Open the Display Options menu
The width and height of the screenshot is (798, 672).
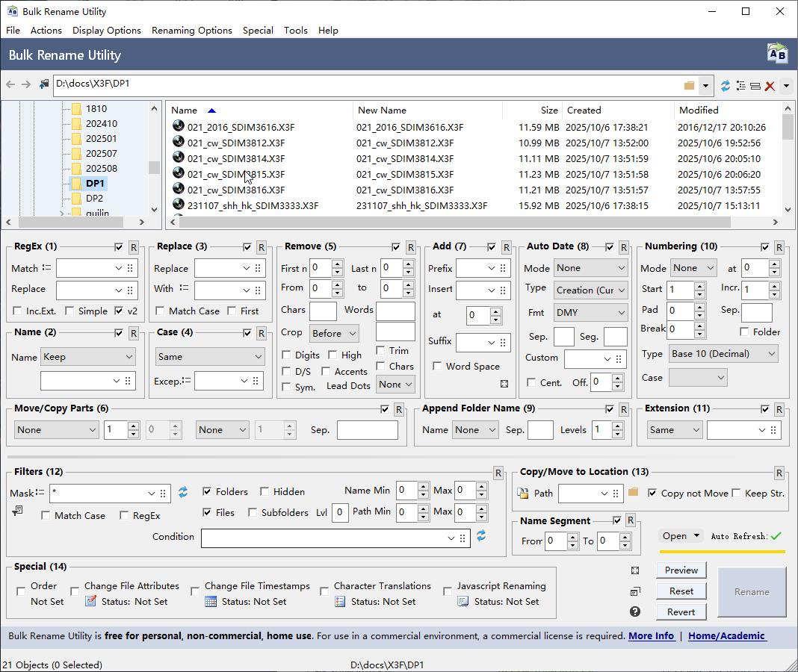tap(106, 31)
